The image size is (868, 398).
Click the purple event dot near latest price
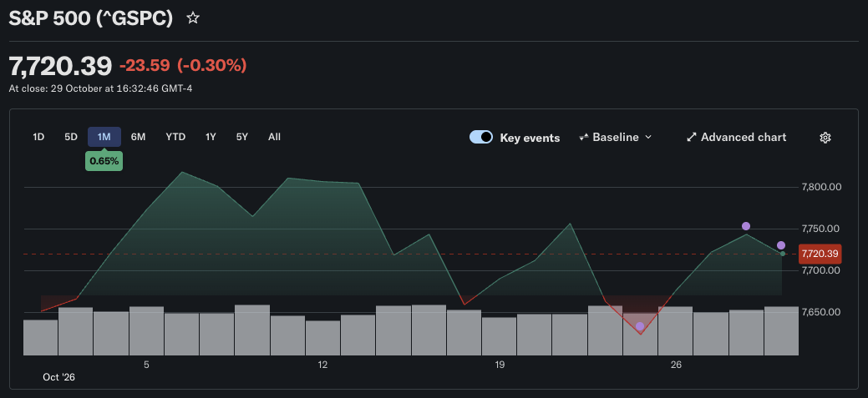(x=781, y=245)
